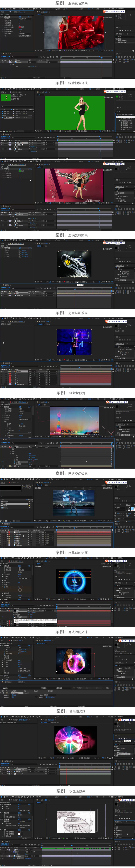Click the heading text 案例：服装变色效果

coord(72,3)
